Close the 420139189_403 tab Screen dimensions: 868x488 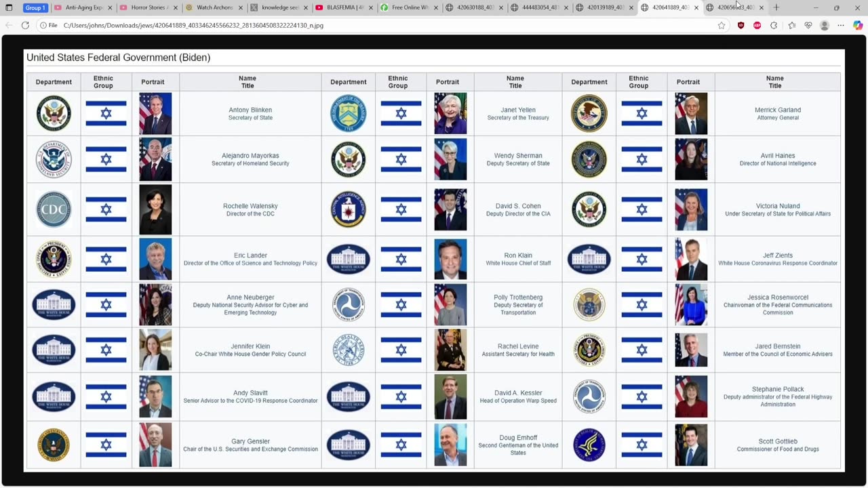tap(631, 7)
